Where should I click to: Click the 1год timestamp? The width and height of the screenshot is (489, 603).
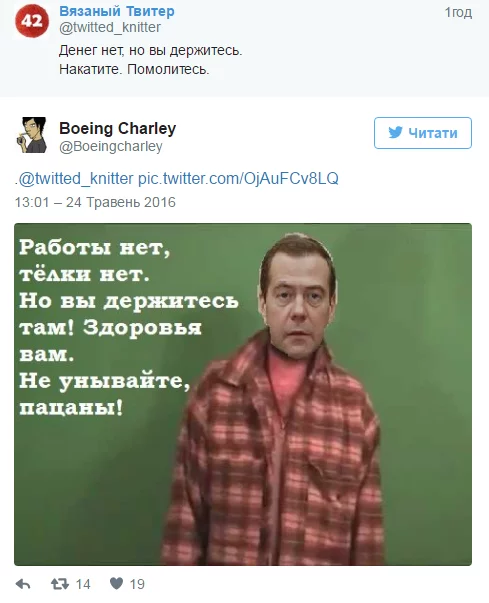coord(458,13)
